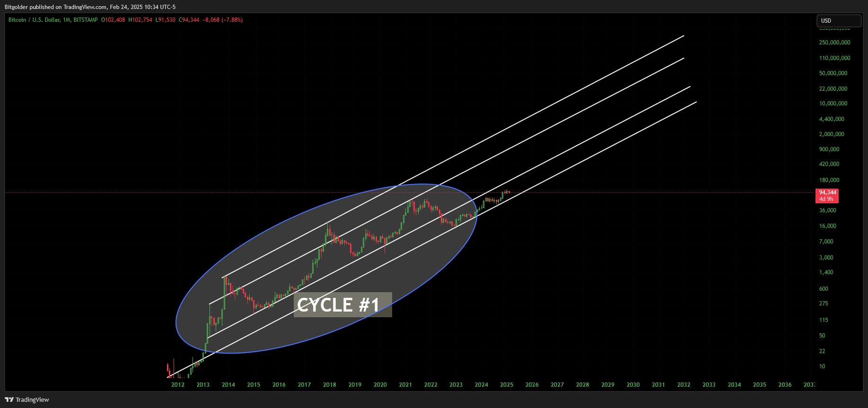Click the change value -8,068 (-7.88%)
Viewport: 868px width, 408px height.
point(223,20)
